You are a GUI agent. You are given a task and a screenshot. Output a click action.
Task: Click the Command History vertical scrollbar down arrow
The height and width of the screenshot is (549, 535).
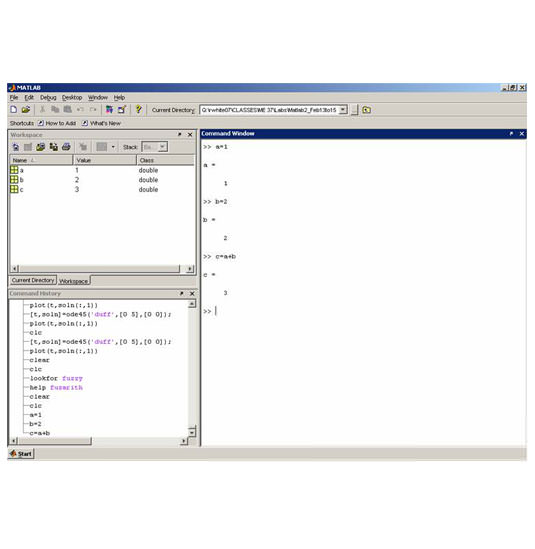[192, 432]
